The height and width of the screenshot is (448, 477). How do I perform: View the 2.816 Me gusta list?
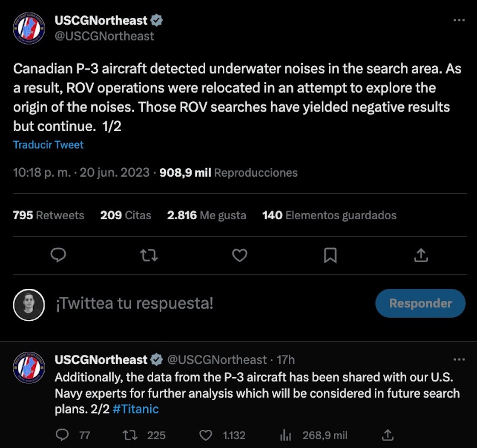click(207, 215)
